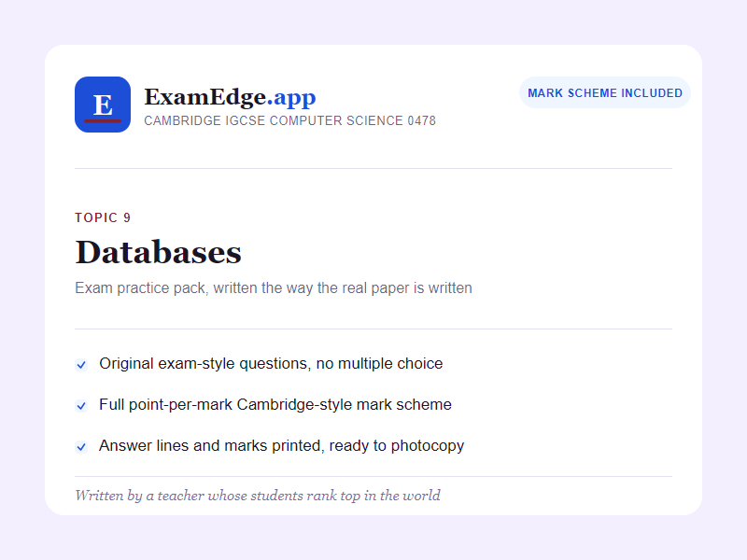747x560 pixels.
Task: Click Original exam-style questions, no multiple choice
Action: (x=271, y=364)
